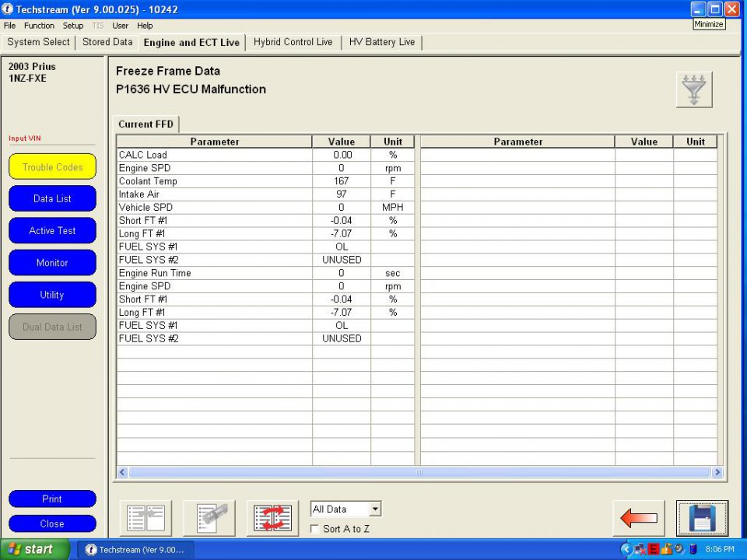Click the sec unit cell

point(392,273)
